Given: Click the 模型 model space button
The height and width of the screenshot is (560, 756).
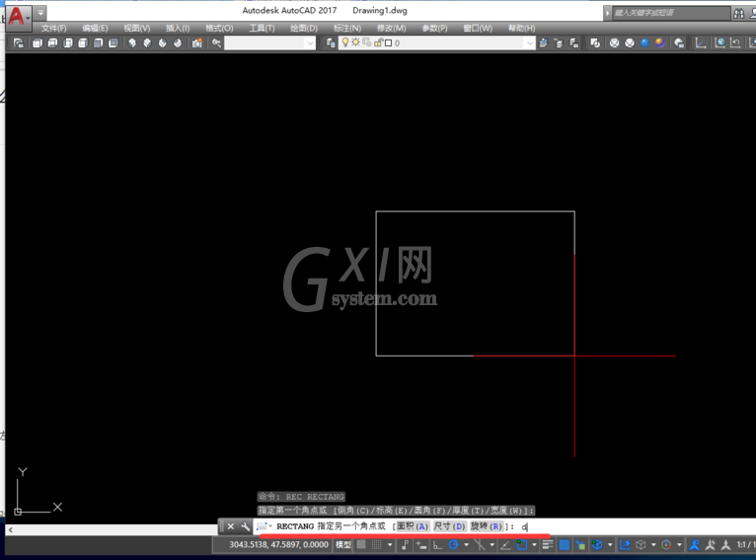Looking at the screenshot, I should click(343, 544).
